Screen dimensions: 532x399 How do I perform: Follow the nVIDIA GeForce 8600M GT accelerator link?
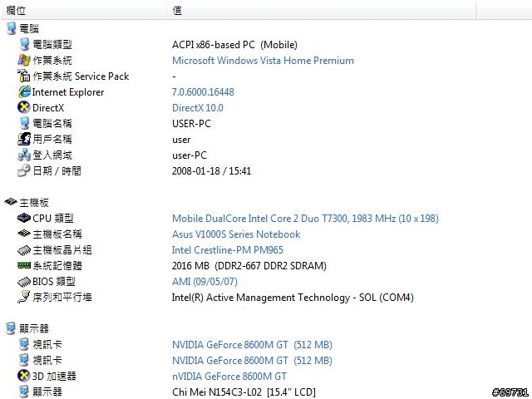click(229, 377)
